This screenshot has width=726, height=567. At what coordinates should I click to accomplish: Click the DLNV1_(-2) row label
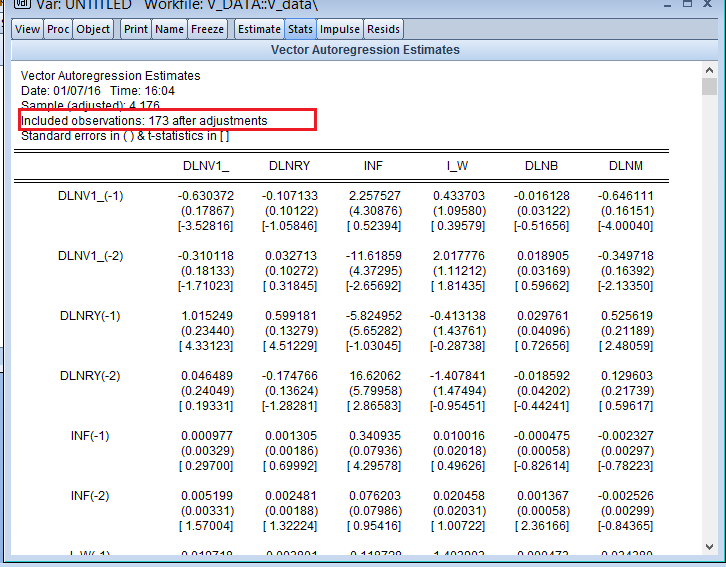[x=90, y=256]
